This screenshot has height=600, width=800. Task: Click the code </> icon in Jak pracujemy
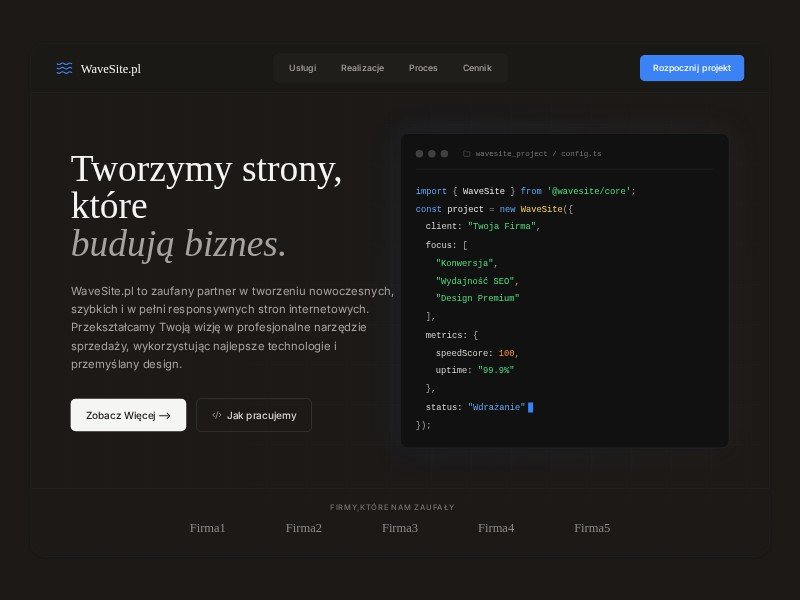click(218, 415)
